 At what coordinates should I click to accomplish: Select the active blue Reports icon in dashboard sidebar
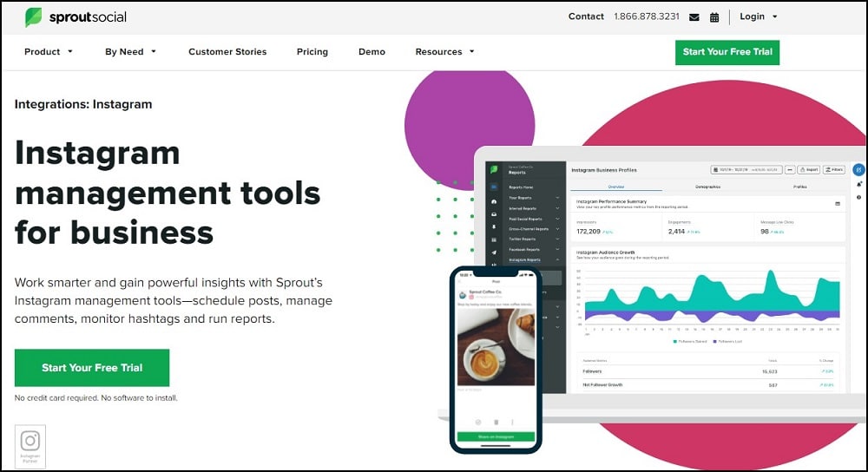point(494,187)
